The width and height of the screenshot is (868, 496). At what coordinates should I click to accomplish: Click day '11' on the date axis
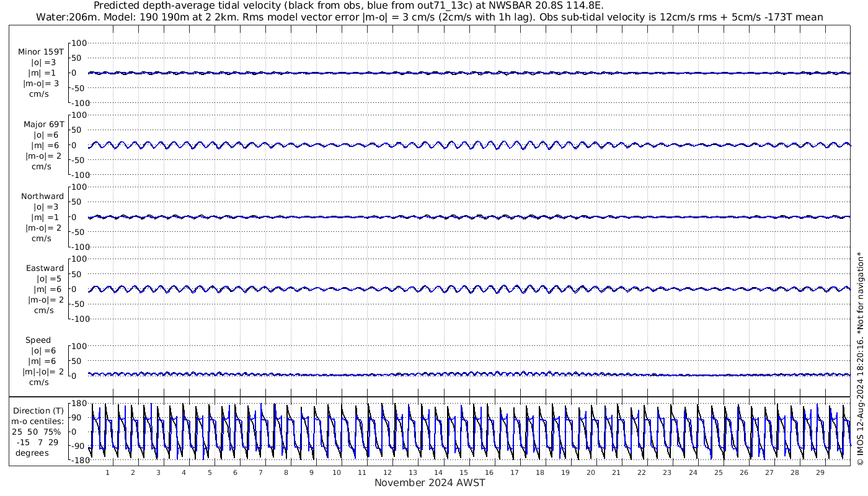[x=361, y=472]
